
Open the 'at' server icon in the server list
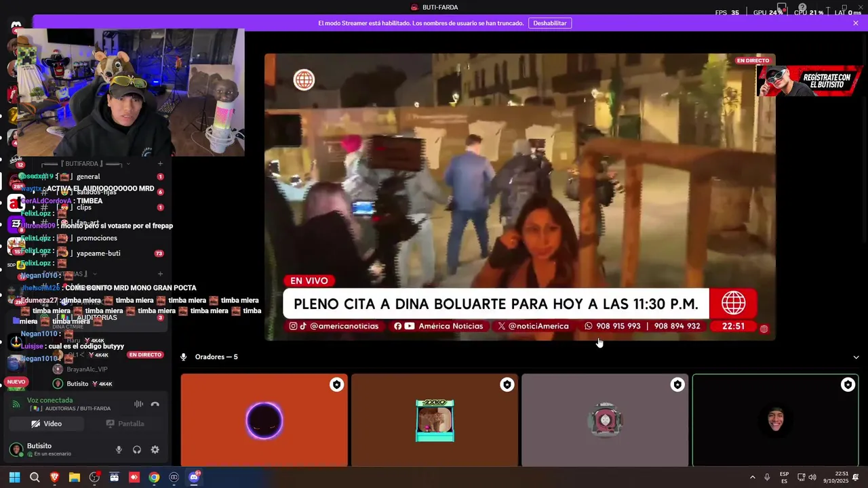(16, 203)
